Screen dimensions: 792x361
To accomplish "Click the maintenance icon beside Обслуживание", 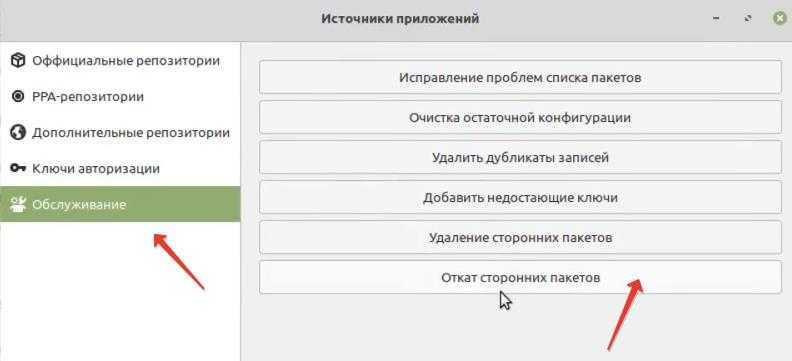I will (x=18, y=204).
